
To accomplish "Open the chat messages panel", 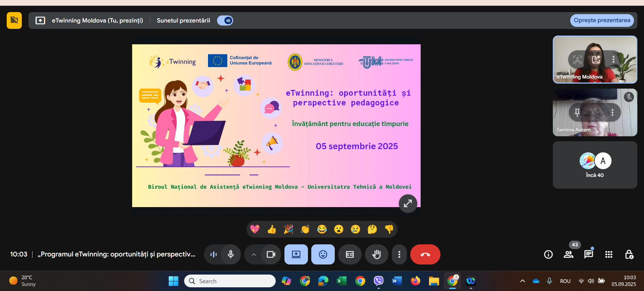I will pyautogui.click(x=589, y=254).
